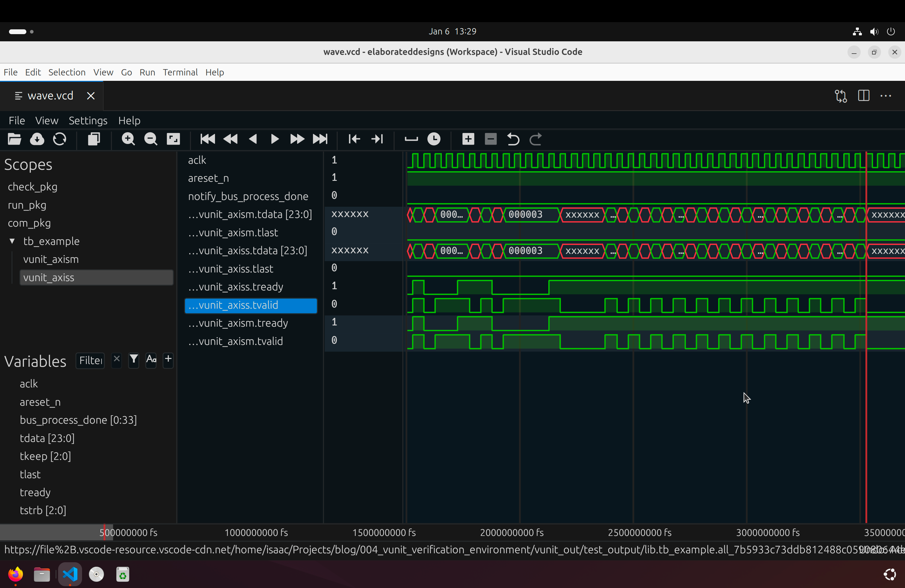Click the minus box toolbar icon
The image size is (905, 588).
[491, 139]
